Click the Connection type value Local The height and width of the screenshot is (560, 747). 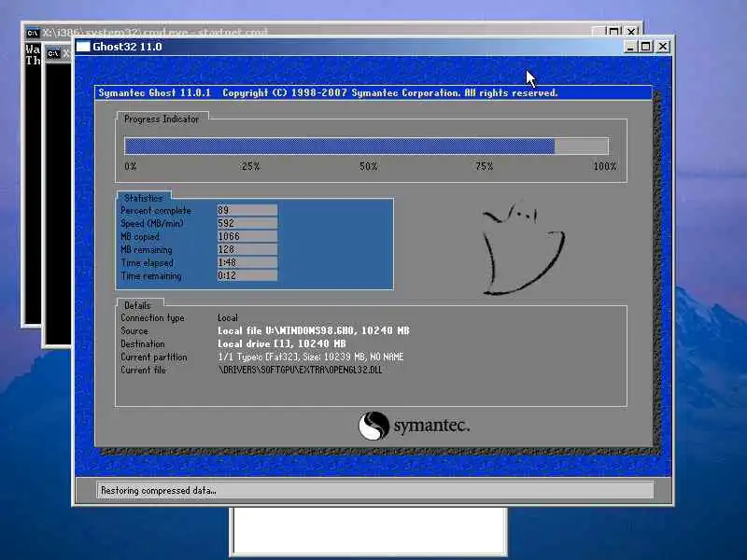click(x=227, y=317)
